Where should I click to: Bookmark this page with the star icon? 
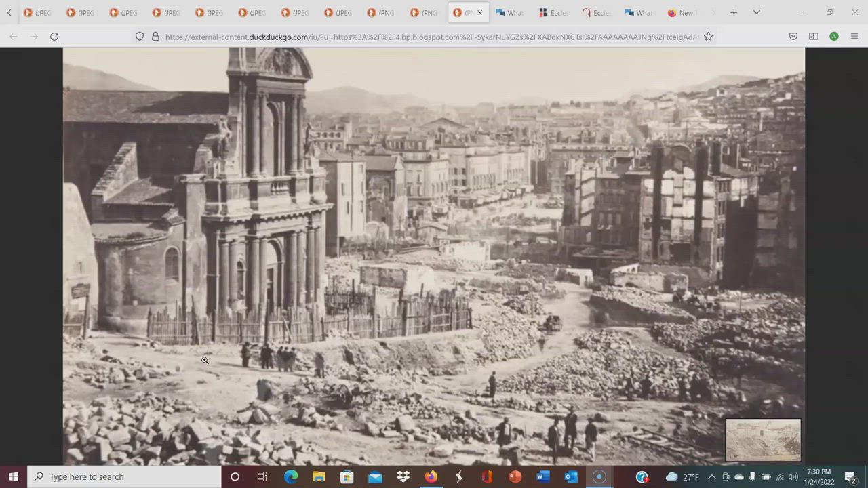(x=708, y=37)
